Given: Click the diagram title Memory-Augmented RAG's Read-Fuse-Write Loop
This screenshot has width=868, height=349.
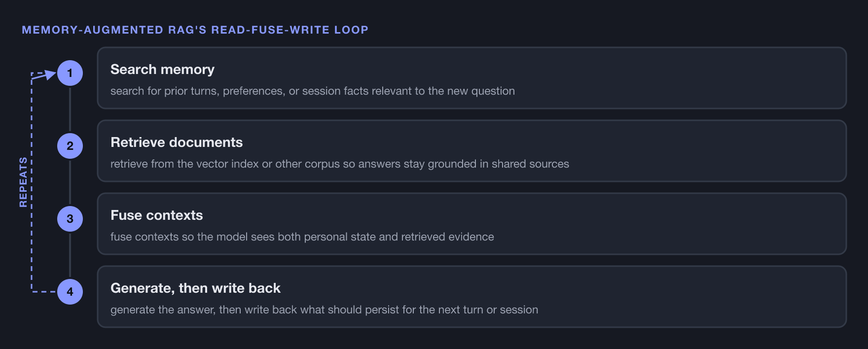Looking at the screenshot, I should [195, 30].
